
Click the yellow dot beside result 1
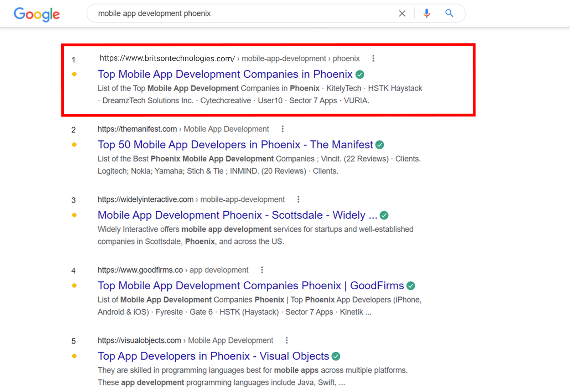[74, 74]
